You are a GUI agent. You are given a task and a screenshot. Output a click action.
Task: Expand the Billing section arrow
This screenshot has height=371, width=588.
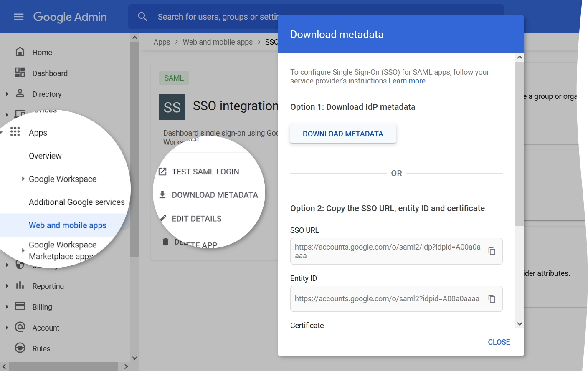point(7,307)
